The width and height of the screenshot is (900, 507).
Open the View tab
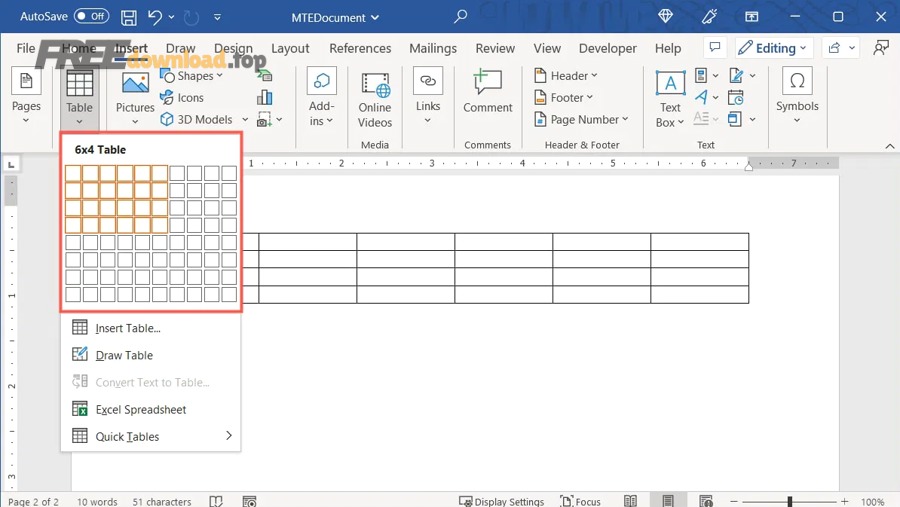point(546,48)
